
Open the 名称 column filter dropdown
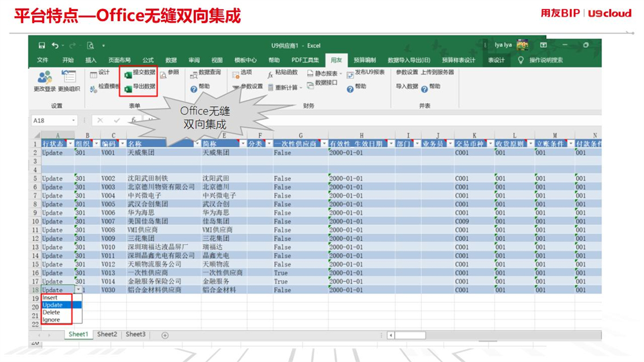coord(196,144)
